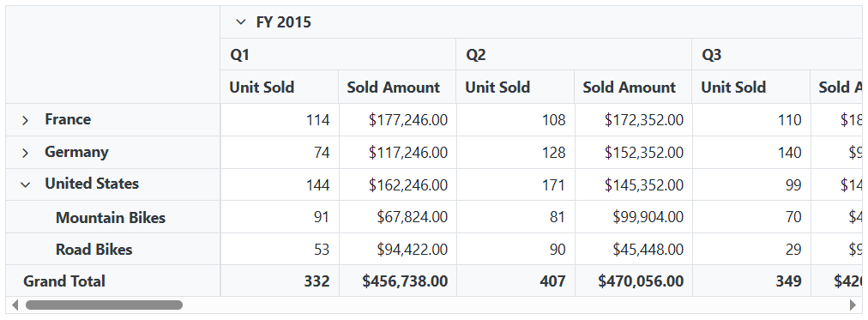Screen dimensions: 868x320
Task: Select the FY 2015 header label
Action: (x=283, y=22)
